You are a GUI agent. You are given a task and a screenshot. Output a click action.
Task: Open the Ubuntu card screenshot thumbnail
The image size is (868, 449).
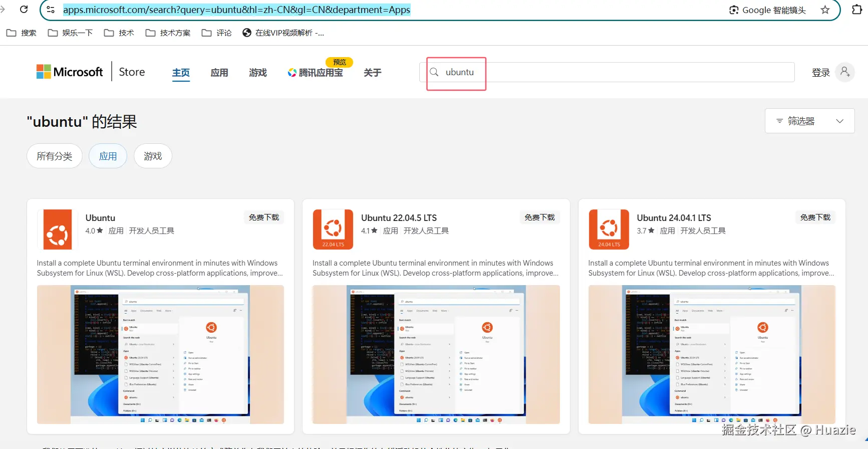pyautogui.click(x=160, y=355)
